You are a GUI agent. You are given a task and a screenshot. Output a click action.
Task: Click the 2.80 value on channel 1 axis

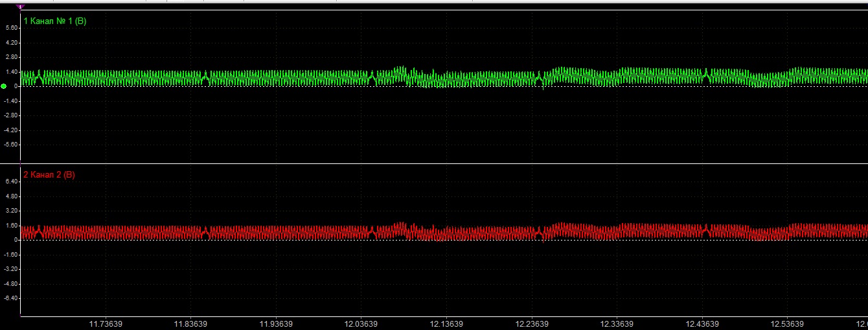click(x=11, y=57)
